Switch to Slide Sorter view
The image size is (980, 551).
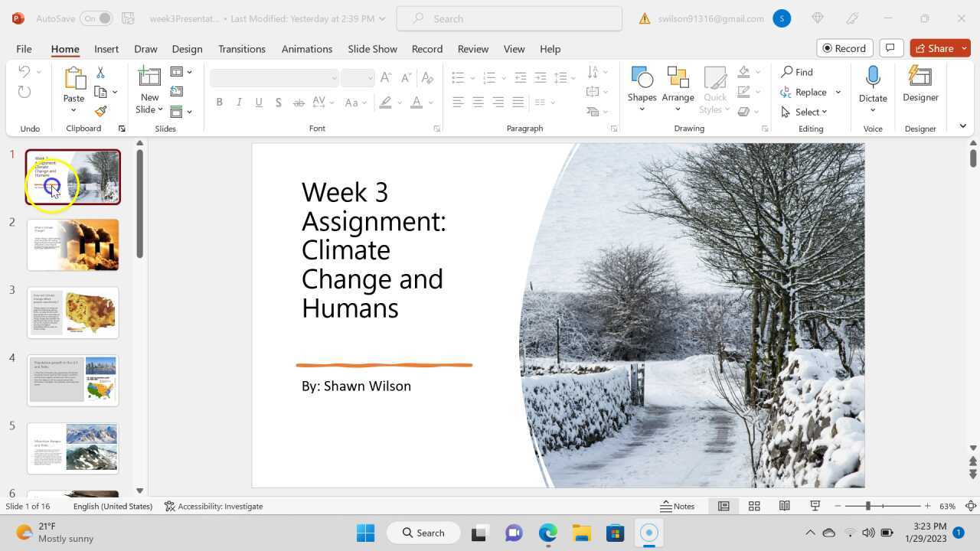pos(753,506)
